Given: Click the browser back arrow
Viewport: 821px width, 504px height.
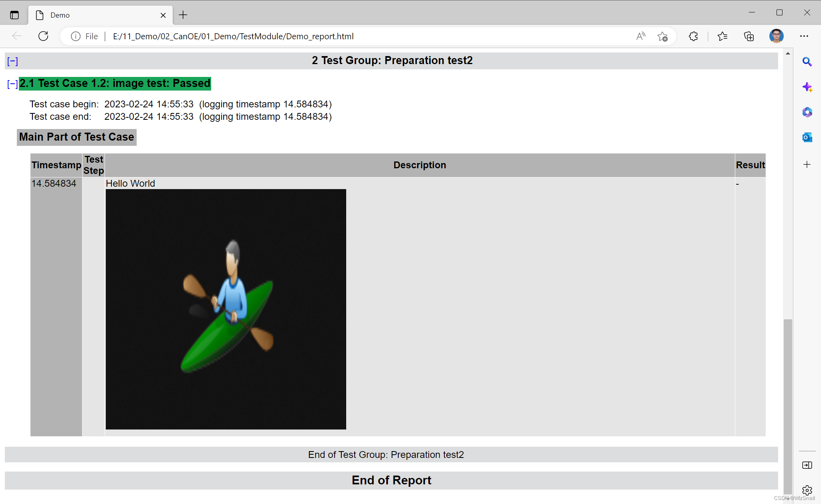Looking at the screenshot, I should (17, 36).
